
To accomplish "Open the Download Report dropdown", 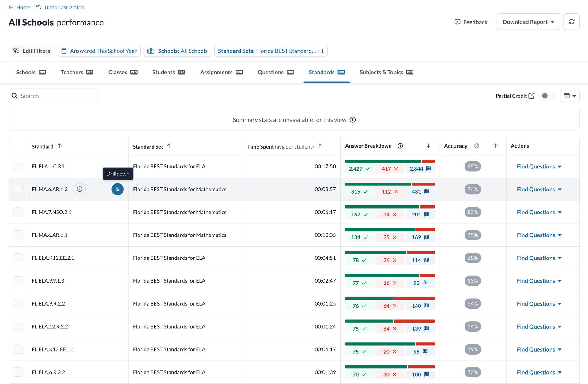I will pos(528,22).
